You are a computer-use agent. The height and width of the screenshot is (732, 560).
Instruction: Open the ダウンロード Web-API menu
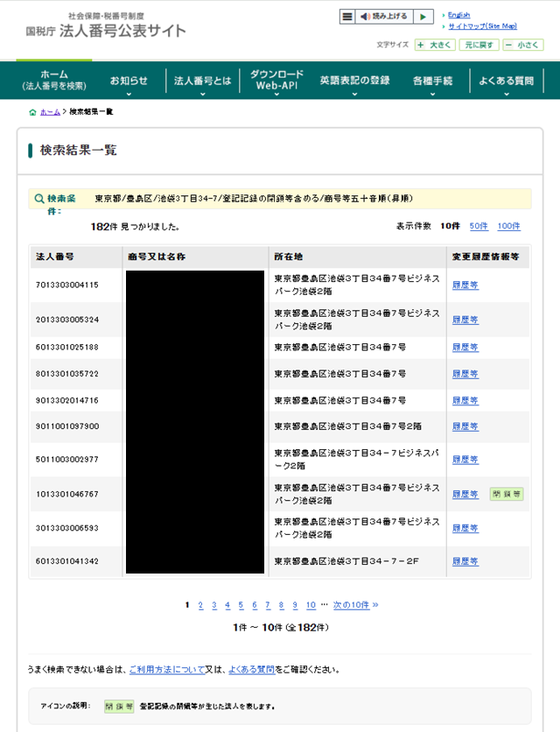[x=276, y=81]
